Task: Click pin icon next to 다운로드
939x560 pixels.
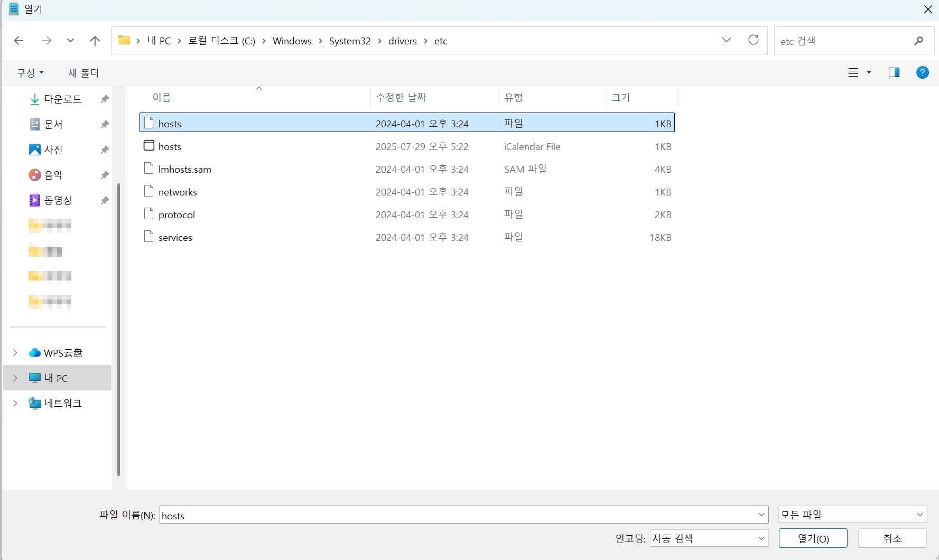Action: (x=105, y=99)
